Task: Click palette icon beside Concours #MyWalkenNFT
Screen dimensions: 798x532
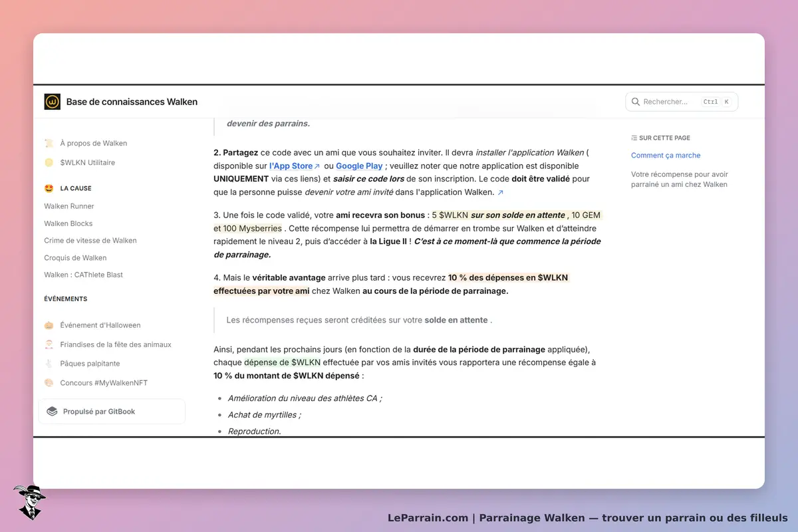Action: (49, 383)
